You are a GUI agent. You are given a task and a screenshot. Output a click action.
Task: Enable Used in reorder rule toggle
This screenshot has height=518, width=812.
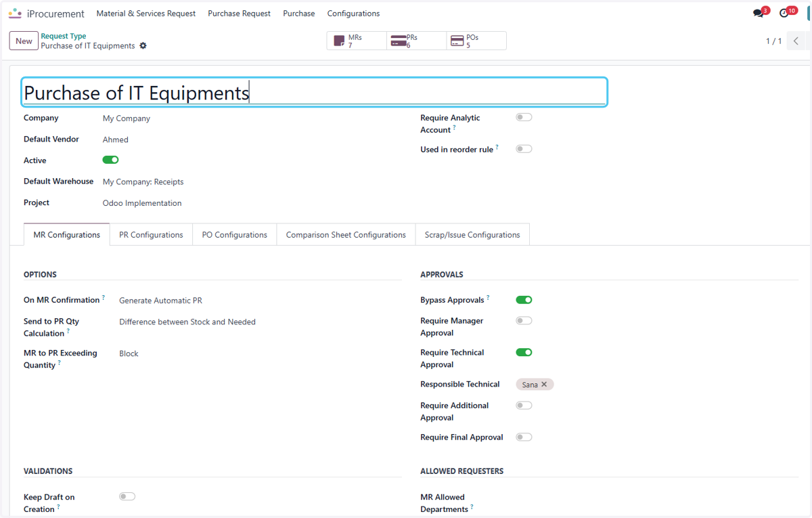(x=524, y=149)
